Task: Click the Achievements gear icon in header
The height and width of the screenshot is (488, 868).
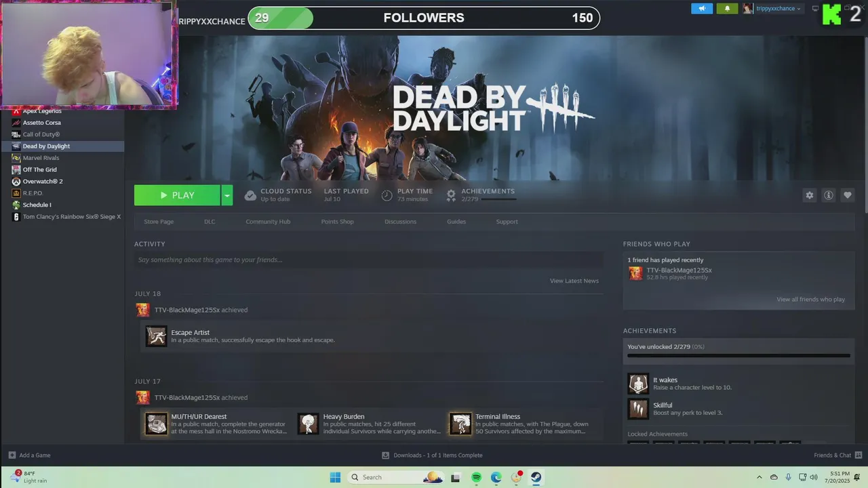Action: point(451,195)
